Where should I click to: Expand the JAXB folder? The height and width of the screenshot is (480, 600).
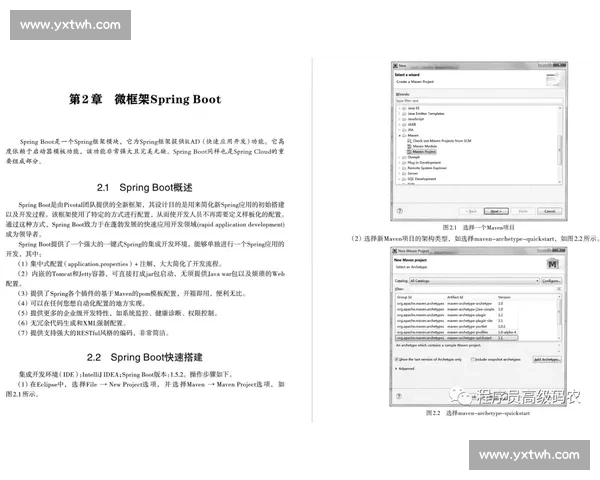(x=399, y=124)
